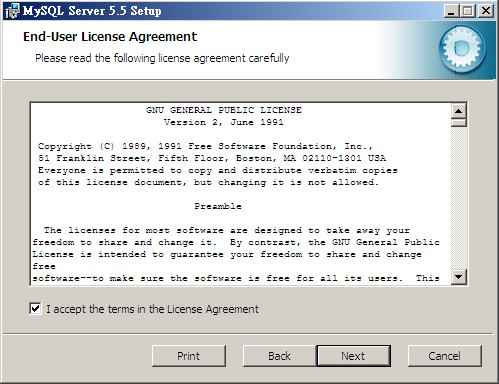Maximize the MySQL Server 5.5 Setup window
This screenshot has width=499, height=384.
[468, 11]
